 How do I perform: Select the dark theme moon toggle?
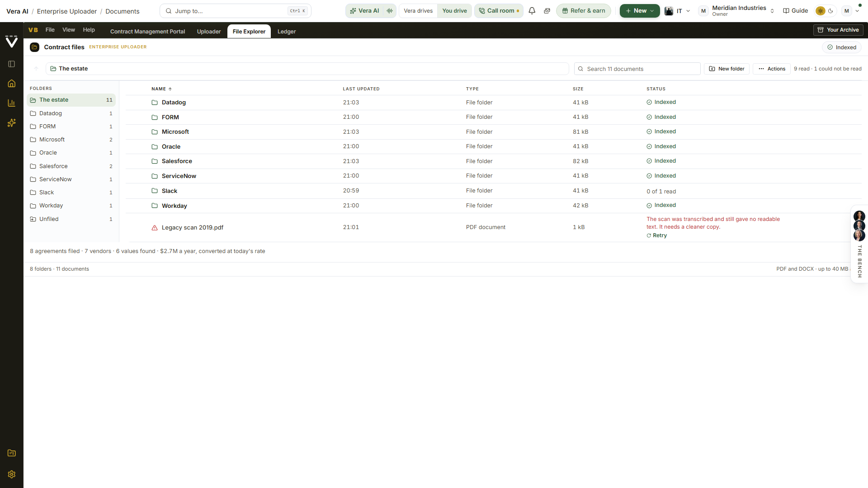(831, 11)
